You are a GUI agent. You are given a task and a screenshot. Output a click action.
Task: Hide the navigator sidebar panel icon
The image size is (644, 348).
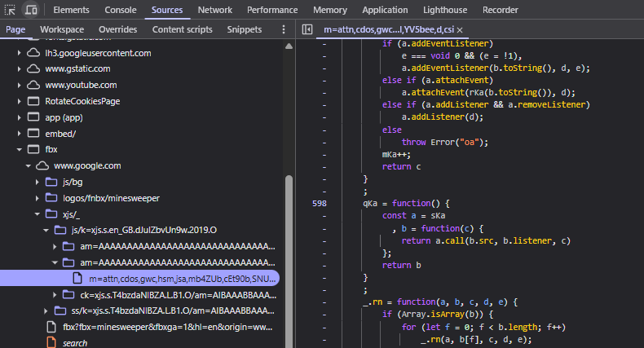[x=307, y=29]
